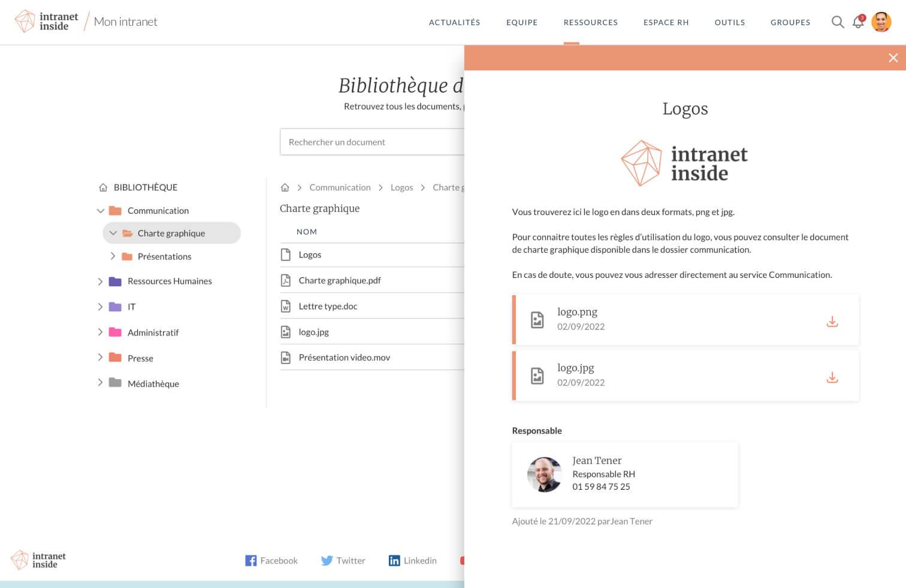Click the breadcrumb home icon

coord(285,187)
